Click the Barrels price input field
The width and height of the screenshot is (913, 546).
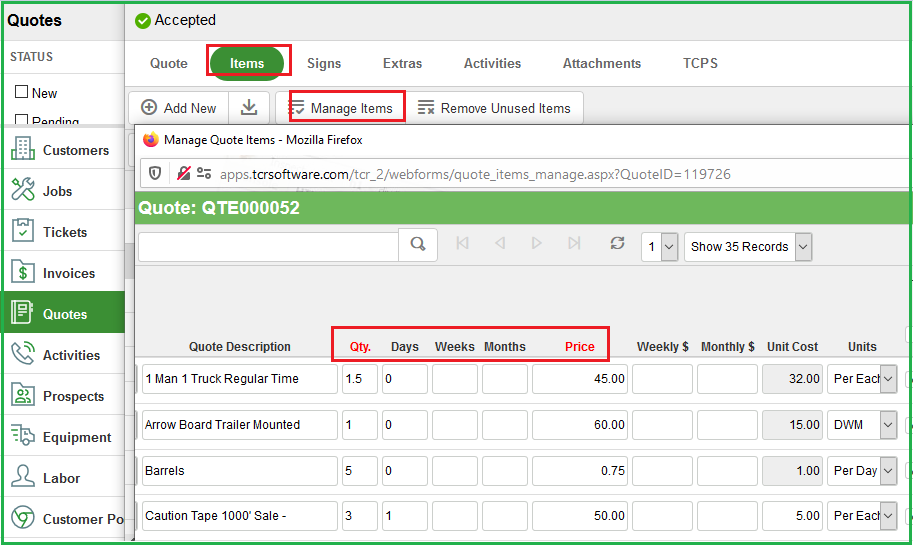(x=580, y=471)
